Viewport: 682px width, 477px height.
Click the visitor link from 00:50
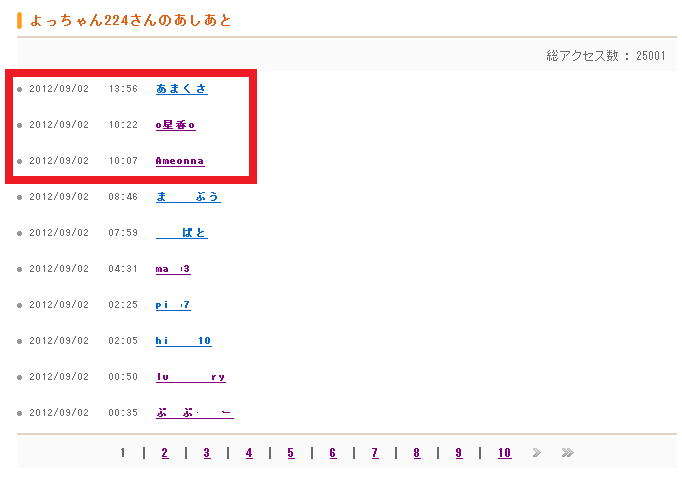tap(190, 377)
